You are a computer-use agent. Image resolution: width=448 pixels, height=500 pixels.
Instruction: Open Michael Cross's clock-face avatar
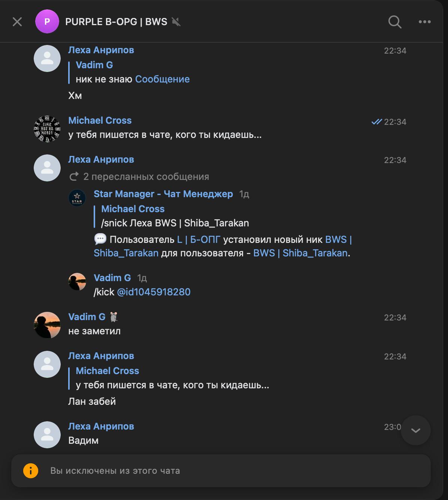pyautogui.click(x=47, y=129)
